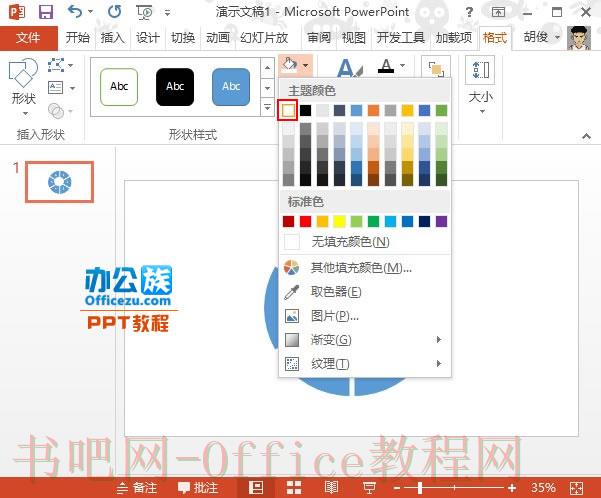Click the Shape Fill paint bucket
Image resolution: width=601 pixels, height=498 pixels.
[289, 65]
